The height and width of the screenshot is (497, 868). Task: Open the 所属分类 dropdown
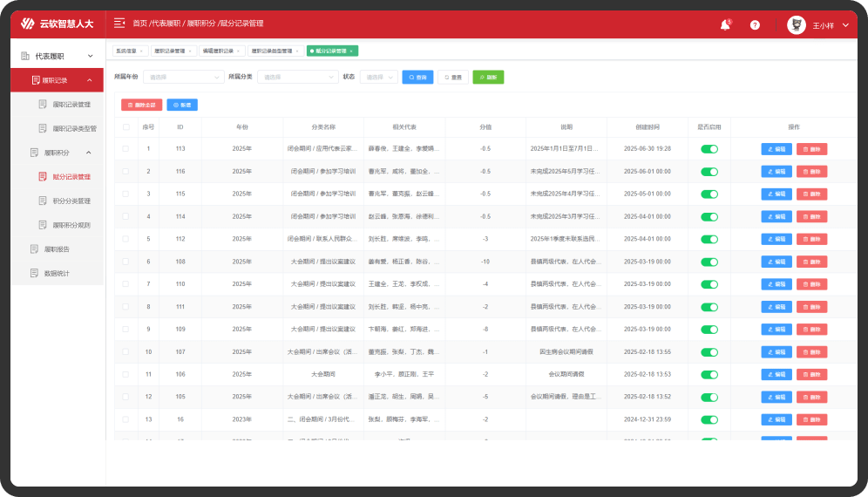coord(296,77)
